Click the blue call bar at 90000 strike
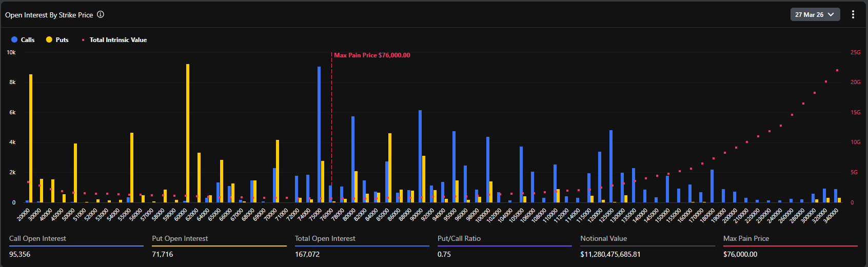Viewport: 868px width, 267px height. [x=420, y=156]
